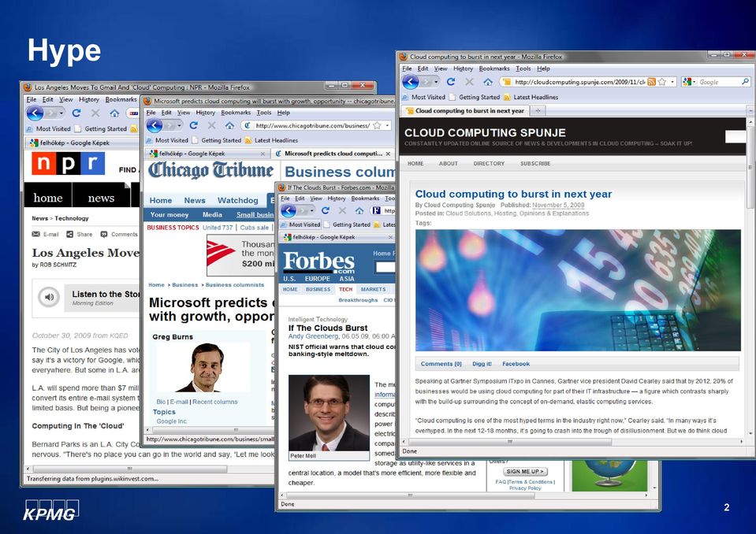Bookmark the Spunje page with the star icon
756x534 pixels.
click(x=662, y=82)
